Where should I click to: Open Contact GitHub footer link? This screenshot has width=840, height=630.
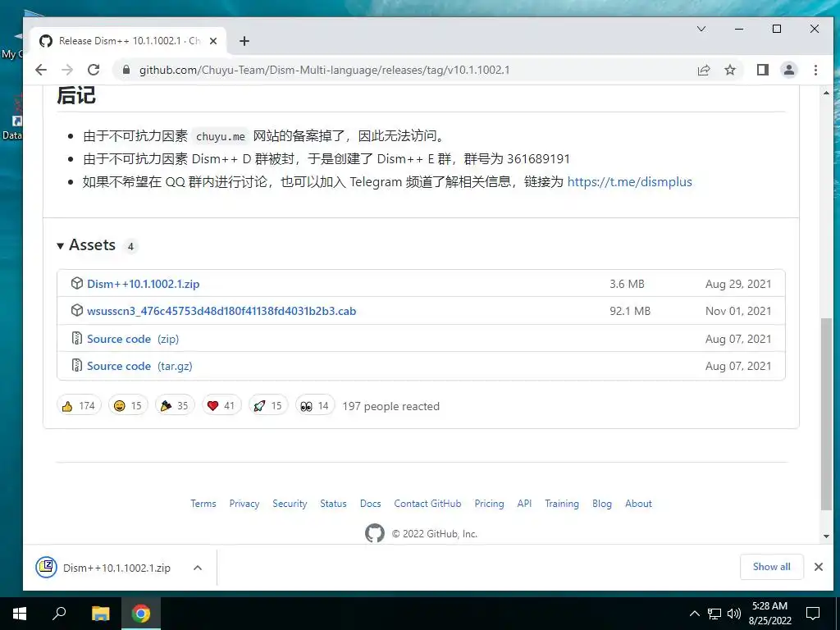pyautogui.click(x=427, y=504)
